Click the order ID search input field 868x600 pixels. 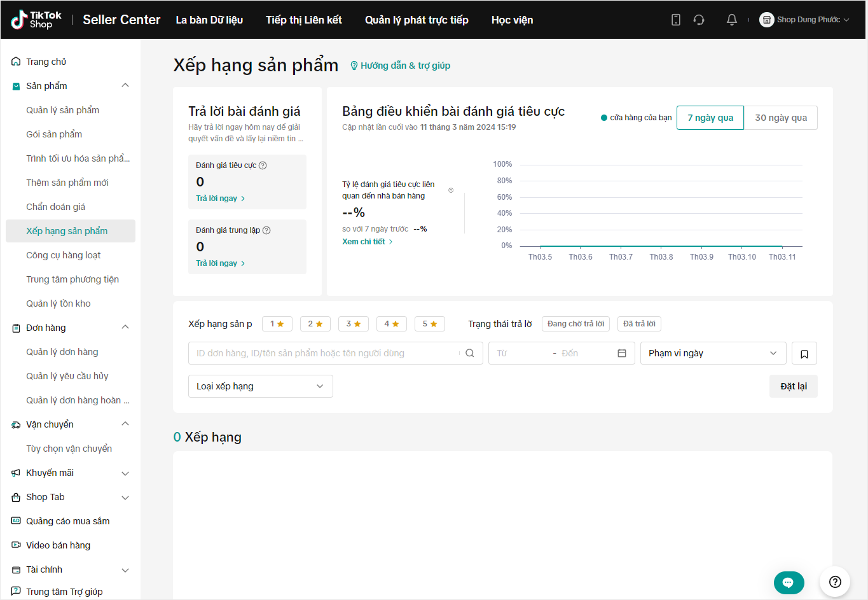(x=324, y=353)
